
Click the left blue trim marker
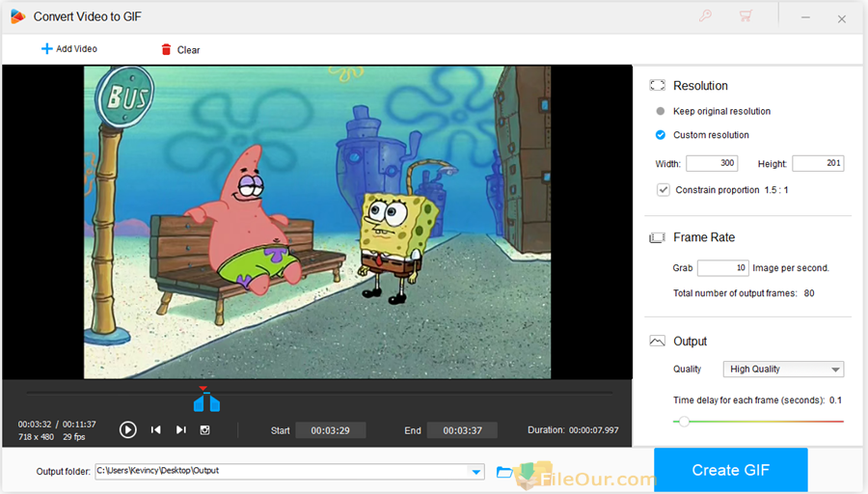pyautogui.click(x=200, y=403)
